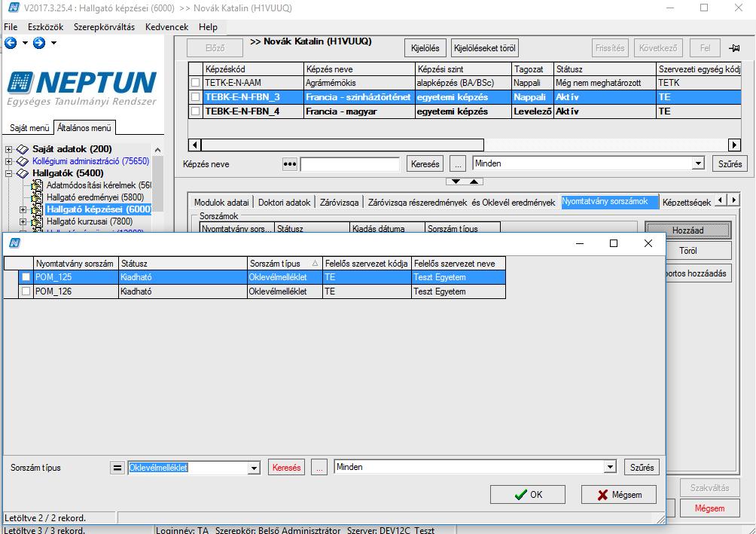Viewport: 756px width, 534px height.
Task: Click the up arrow of the tree scrollbar
Action: tap(157, 150)
